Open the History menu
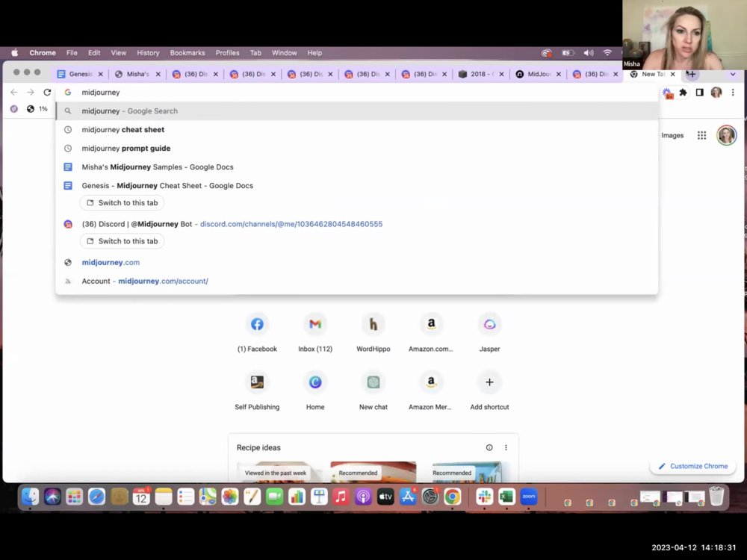 tap(148, 53)
